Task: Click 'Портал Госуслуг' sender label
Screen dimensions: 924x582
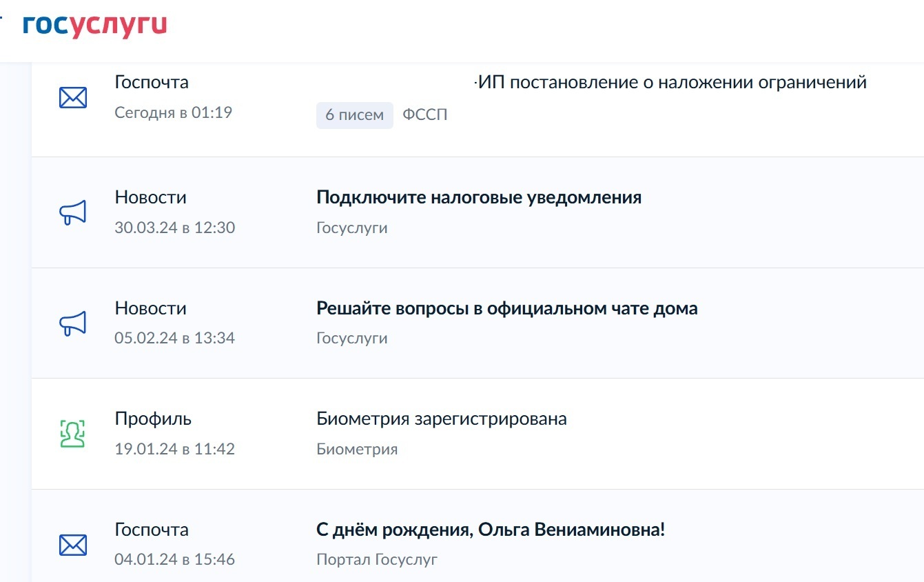Action: click(377, 559)
